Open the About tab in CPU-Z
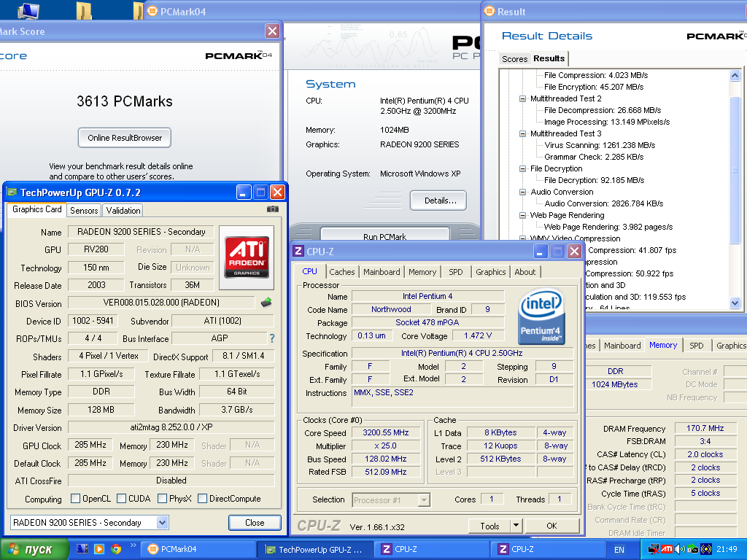747x560 pixels. click(525, 272)
